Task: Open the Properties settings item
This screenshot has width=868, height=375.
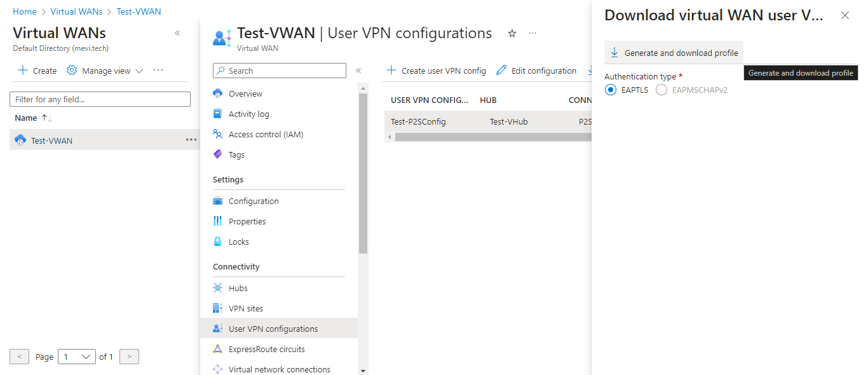Action: [247, 221]
